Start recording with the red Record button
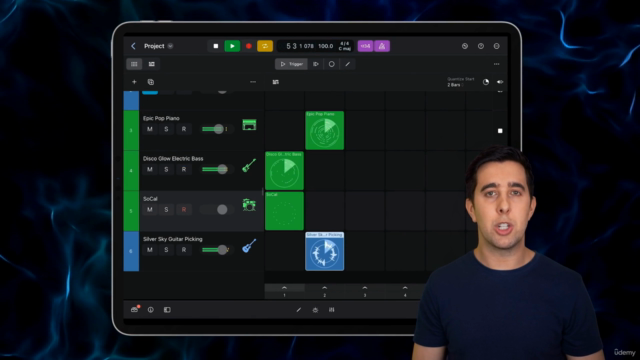 [249, 46]
